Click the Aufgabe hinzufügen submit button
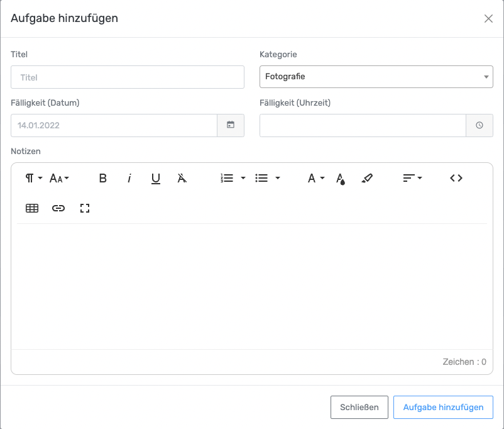This screenshot has width=504, height=429. click(443, 407)
